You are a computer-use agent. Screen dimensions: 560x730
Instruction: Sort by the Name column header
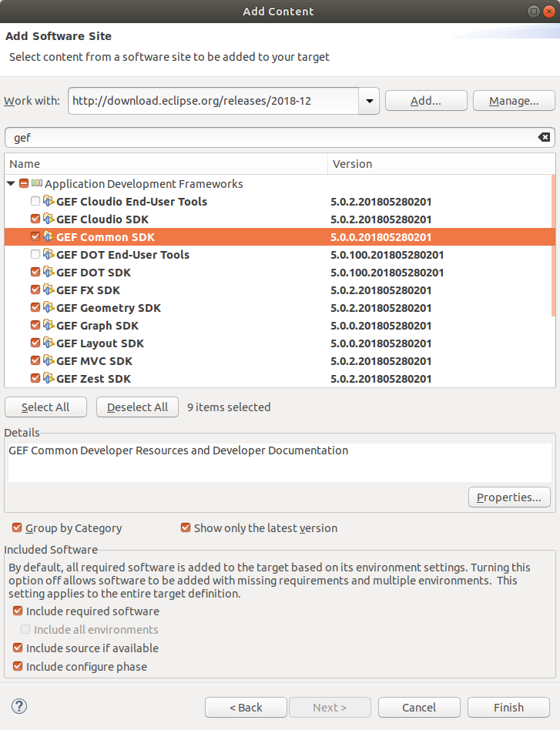(x=166, y=164)
